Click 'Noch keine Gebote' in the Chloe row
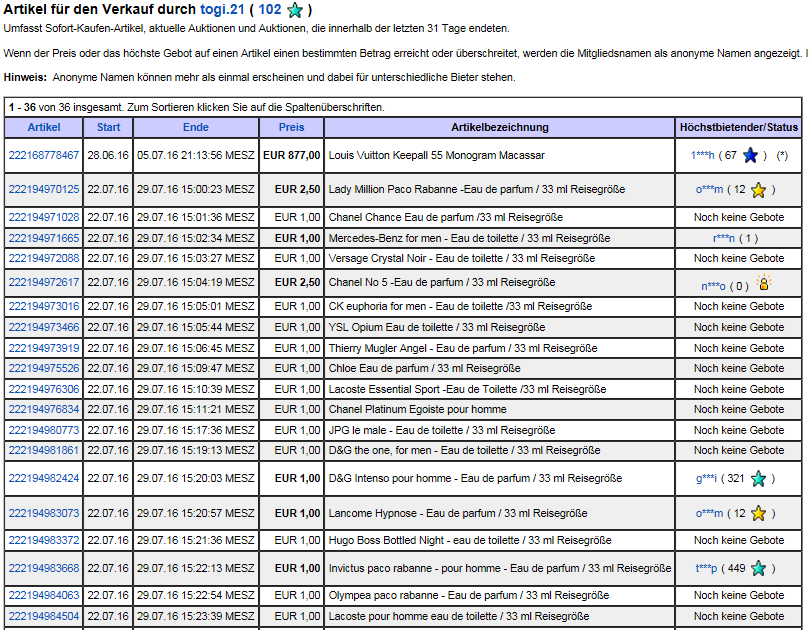Screen dimensions: 809x630 click(739, 368)
